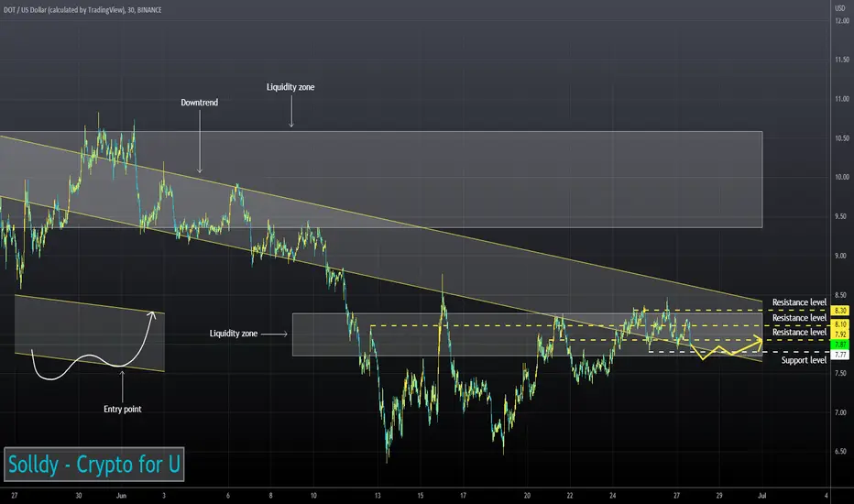Click the 8 date label on time axis

click(270, 495)
